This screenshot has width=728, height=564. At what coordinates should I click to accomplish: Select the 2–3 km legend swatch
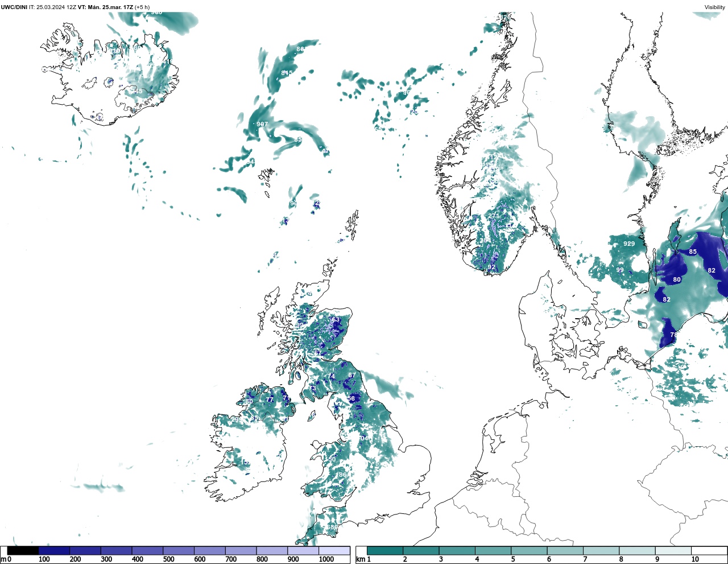pyautogui.click(x=421, y=550)
